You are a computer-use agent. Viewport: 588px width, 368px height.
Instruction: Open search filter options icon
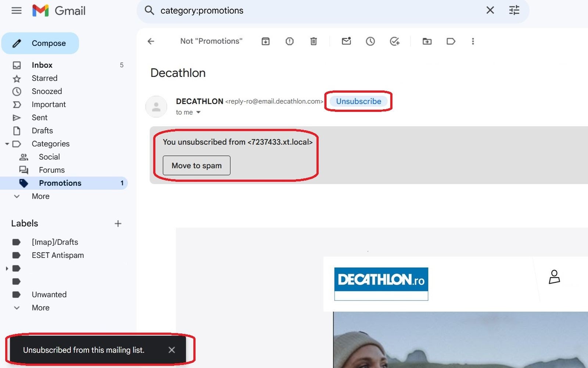click(514, 10)
